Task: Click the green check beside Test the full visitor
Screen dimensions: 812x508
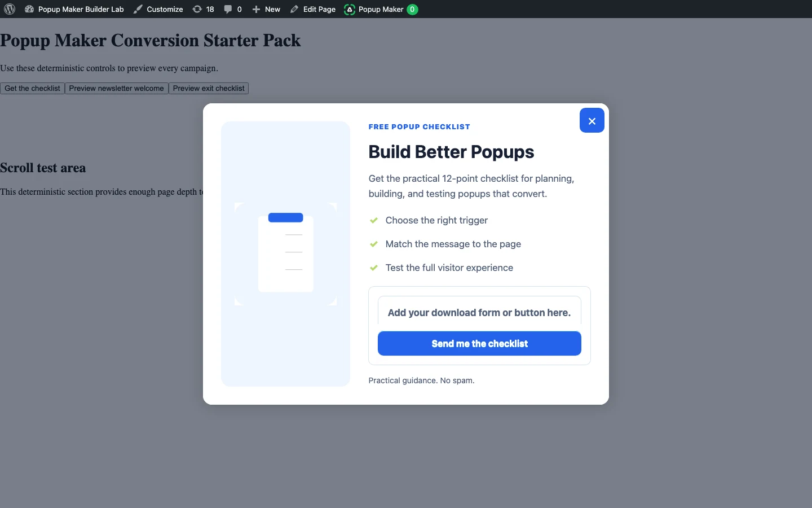Action: pos(373,268)
